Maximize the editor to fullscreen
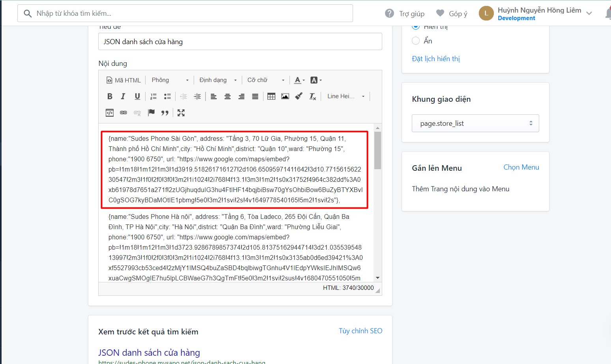 click(x=181, y=113)
